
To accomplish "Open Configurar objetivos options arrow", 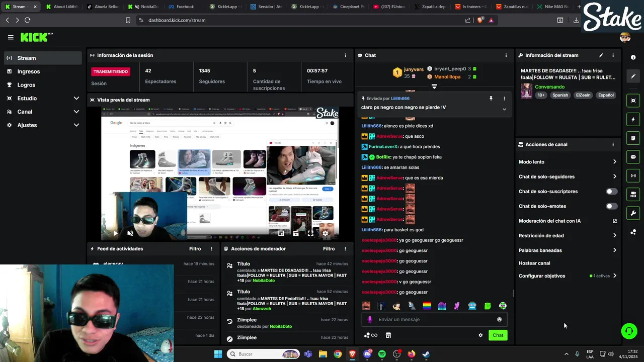I will click(614, 276).
